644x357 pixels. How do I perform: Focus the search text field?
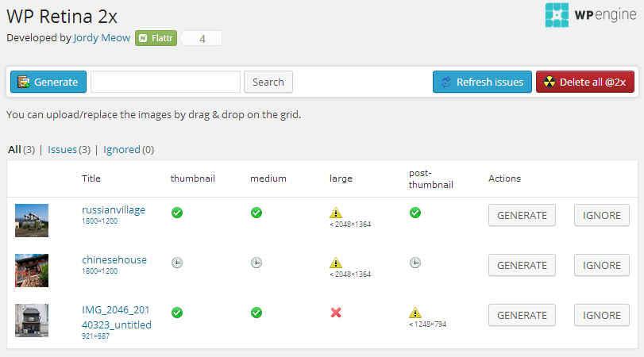[x=165, y=82]
